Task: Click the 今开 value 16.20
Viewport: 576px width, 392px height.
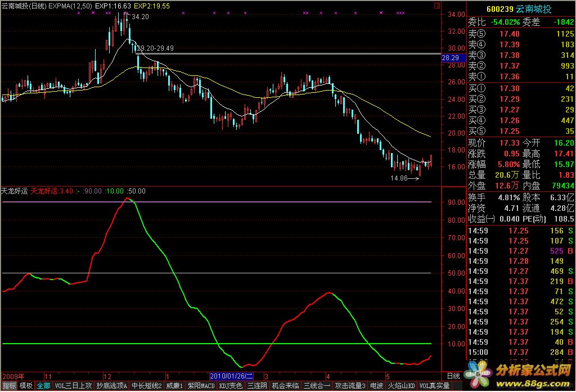Action: click(564, 143)
